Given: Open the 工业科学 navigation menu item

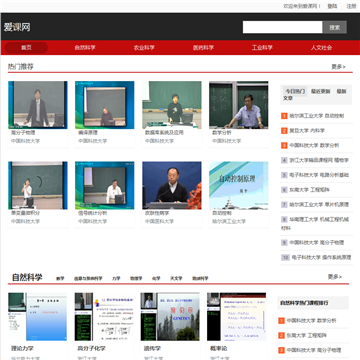Looking at the screenshot, I should click(262, 48).
